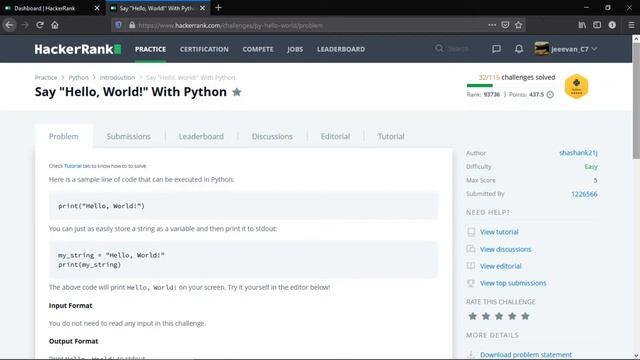The width and height of the screenshot is (640, 360).
Task: Open PRACTICE menu
Action: [150, 49]
